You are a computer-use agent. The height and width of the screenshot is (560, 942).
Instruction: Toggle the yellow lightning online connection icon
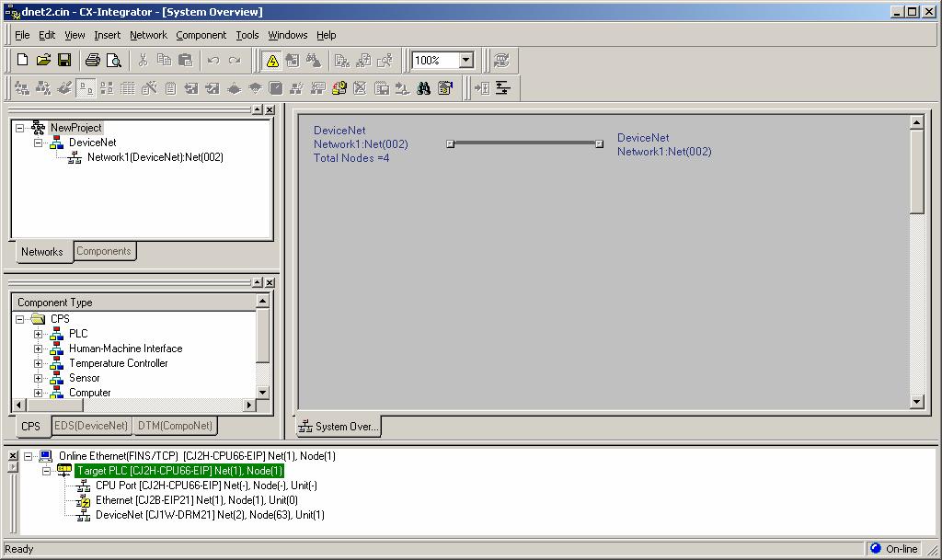(272, 61)
